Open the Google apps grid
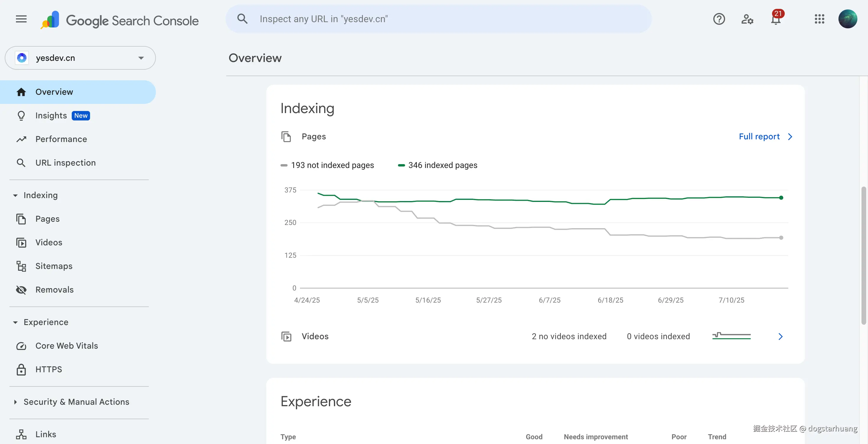 point(819,19)
